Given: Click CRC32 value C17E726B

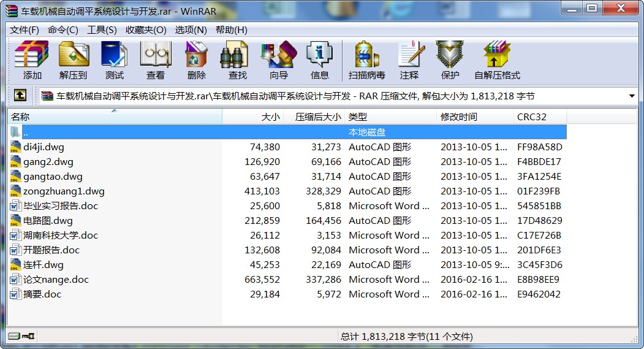Looking at the screenshot, I should tap(539, 235).
